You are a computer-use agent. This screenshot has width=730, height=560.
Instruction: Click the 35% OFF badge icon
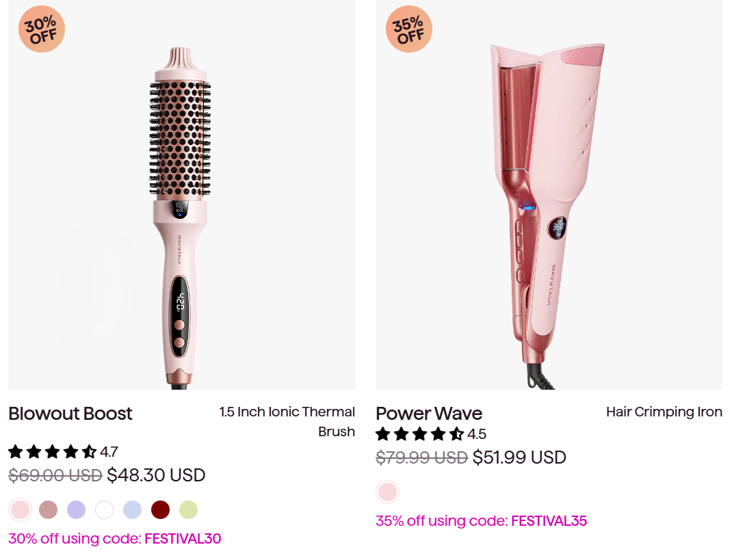409,29
